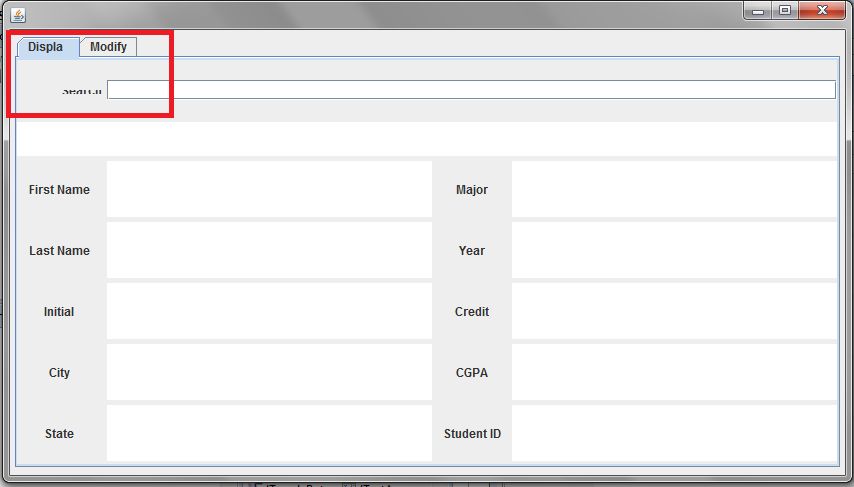Click the Year text area
Image resolution: width=854 pixels, height=487 pixels.
[x=674, y=250]
